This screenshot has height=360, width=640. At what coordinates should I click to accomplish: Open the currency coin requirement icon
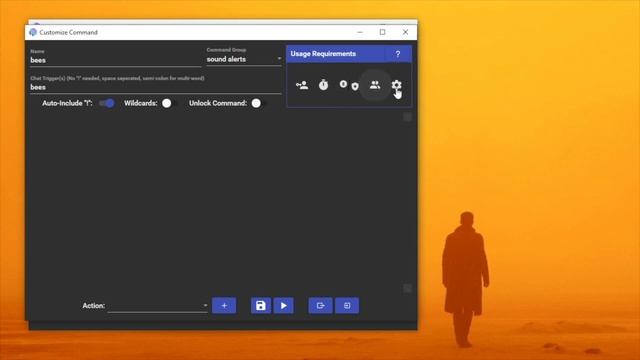343,84
